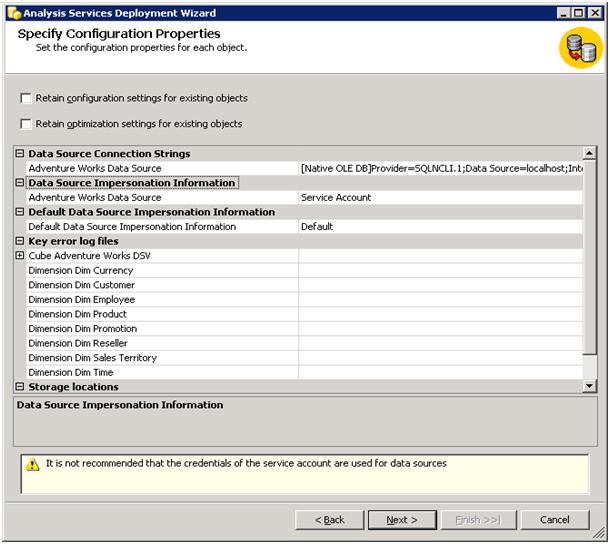The image size is (610, 544).
Task: Click the yellow database deployment icon
Action: [x=581, y=48]
